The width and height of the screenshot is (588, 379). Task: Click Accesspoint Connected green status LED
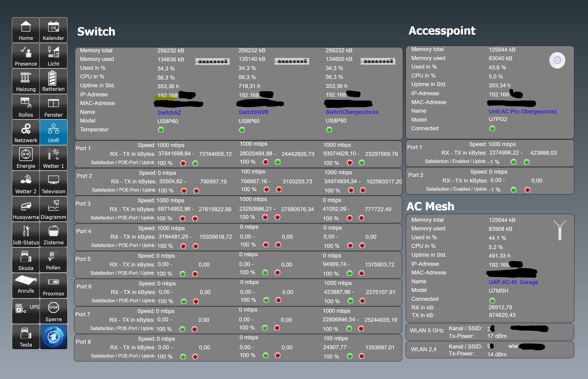tap(492, 128)
